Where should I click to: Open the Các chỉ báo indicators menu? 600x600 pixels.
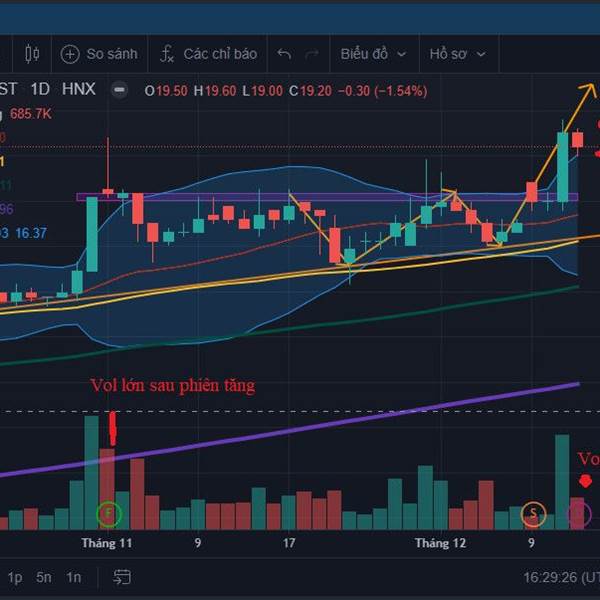pyautogui.click(x=209, y=54)
